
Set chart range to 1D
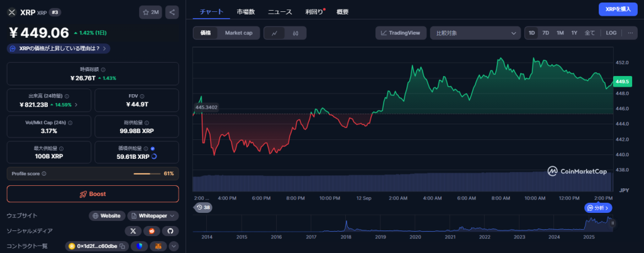pos(532,33)
